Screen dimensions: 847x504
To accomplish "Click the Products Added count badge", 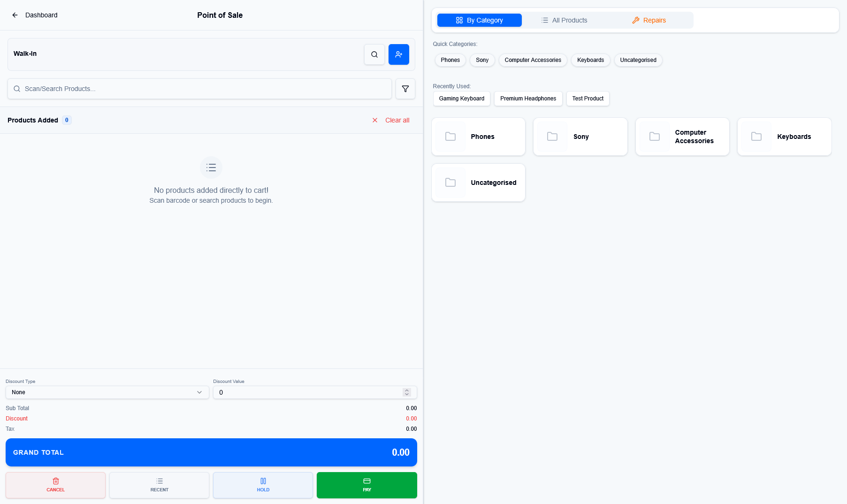I will [x=67, y=120].
